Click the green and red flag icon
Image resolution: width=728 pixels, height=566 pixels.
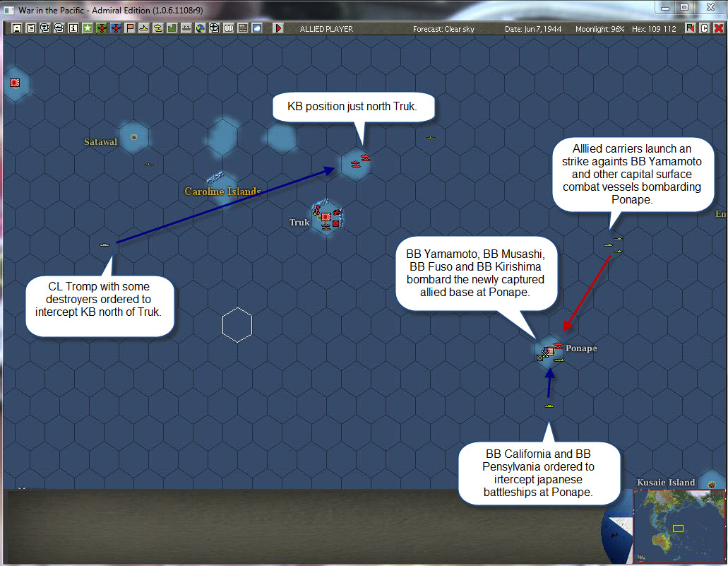pos(691,28)
